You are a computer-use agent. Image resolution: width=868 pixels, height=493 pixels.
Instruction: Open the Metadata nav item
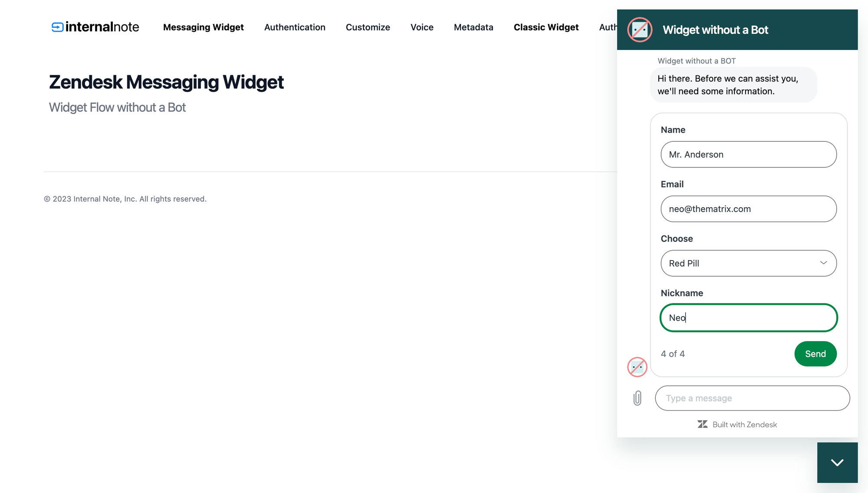tap(473, 27)
